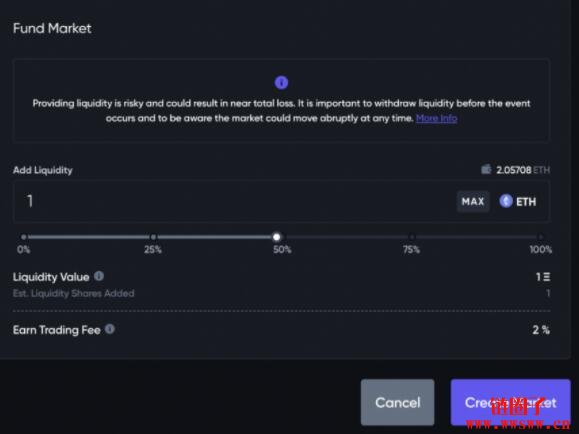Viewport: 579px width, 434px height.
Task: Click the ETH token logo icon
Action: click(x=506, y=201)
